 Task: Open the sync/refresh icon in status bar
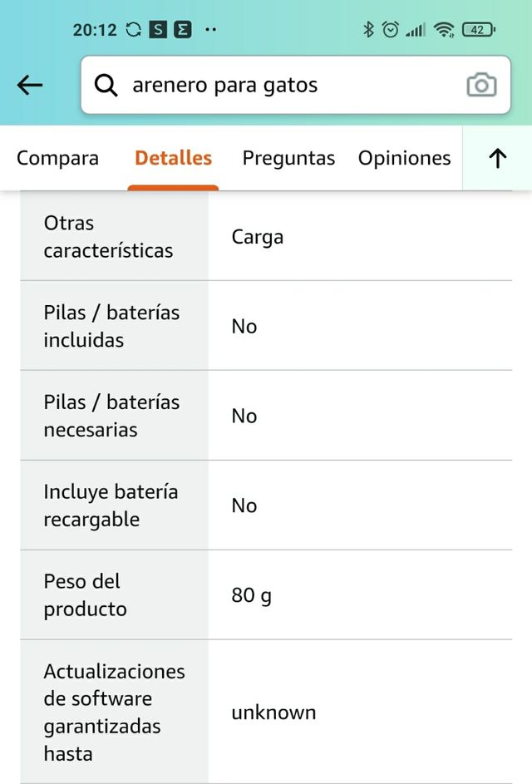coord(133,30)
